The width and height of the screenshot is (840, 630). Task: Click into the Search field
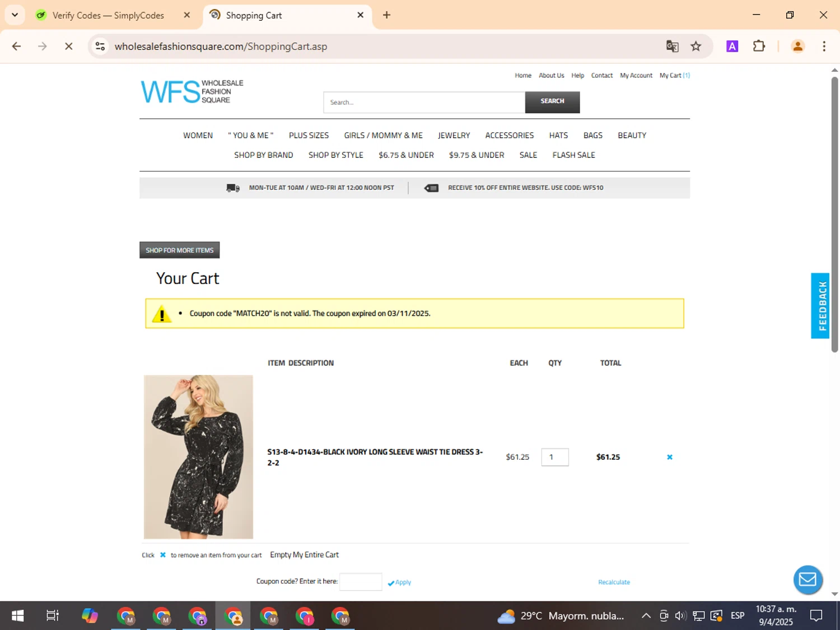click(x=424, y=102)
